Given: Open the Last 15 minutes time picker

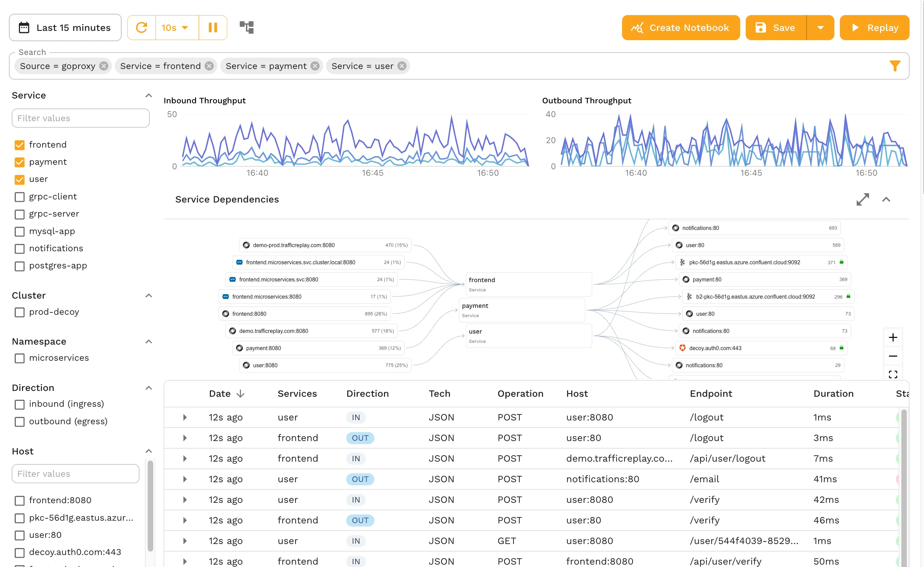Looking at the screenshot, I should [65, 27].
